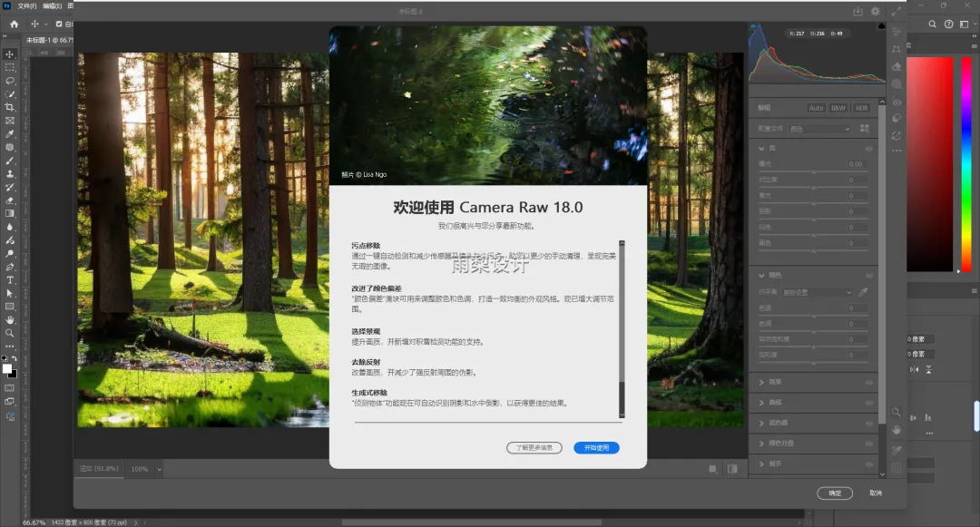980x527 pixels.
Task: Toggle visibility eye of 混色器 section
Action: (868, 423)
